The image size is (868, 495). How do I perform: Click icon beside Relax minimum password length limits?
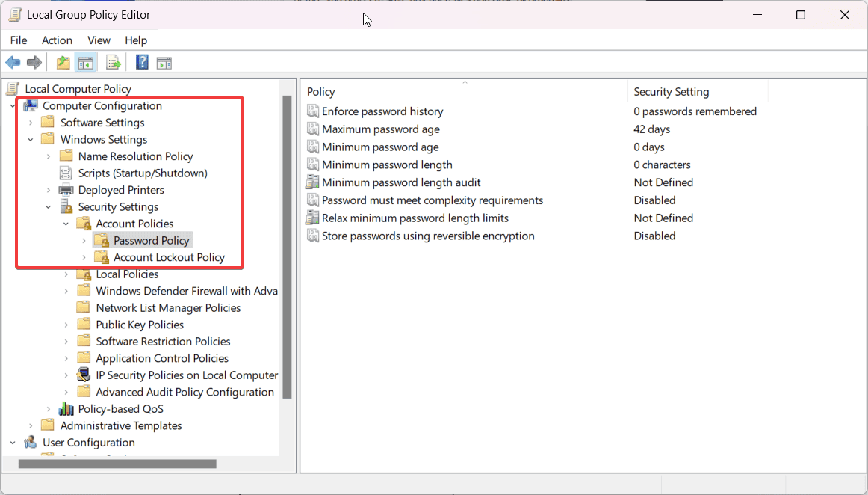pos(313,218)
